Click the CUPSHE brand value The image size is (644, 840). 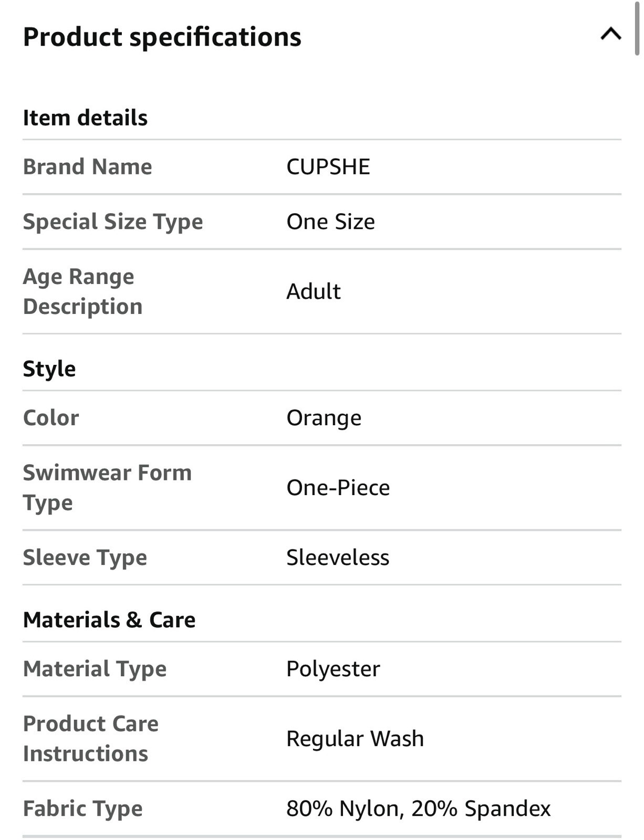tap(328, 167)
